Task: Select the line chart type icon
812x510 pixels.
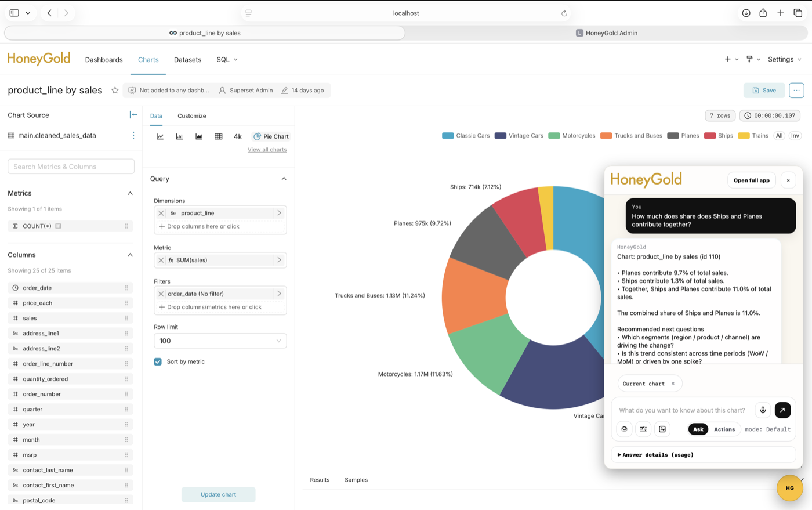Action: tap(160, 136)
